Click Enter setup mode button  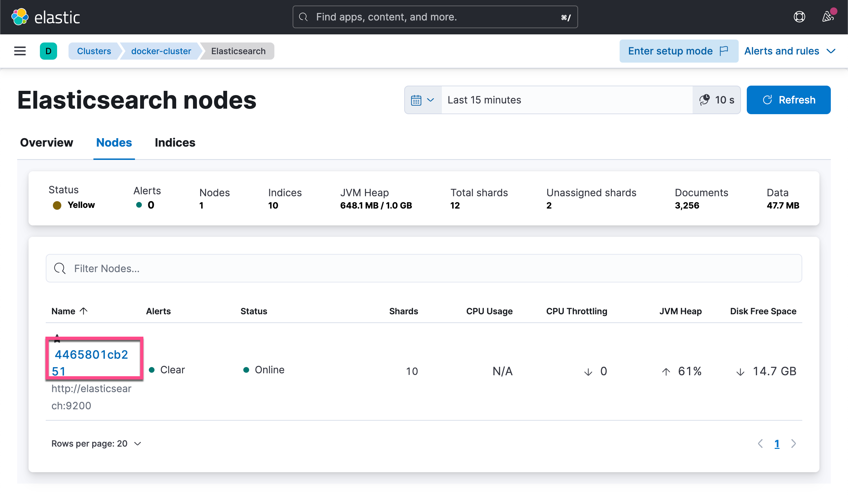click(x=678, y=51)
